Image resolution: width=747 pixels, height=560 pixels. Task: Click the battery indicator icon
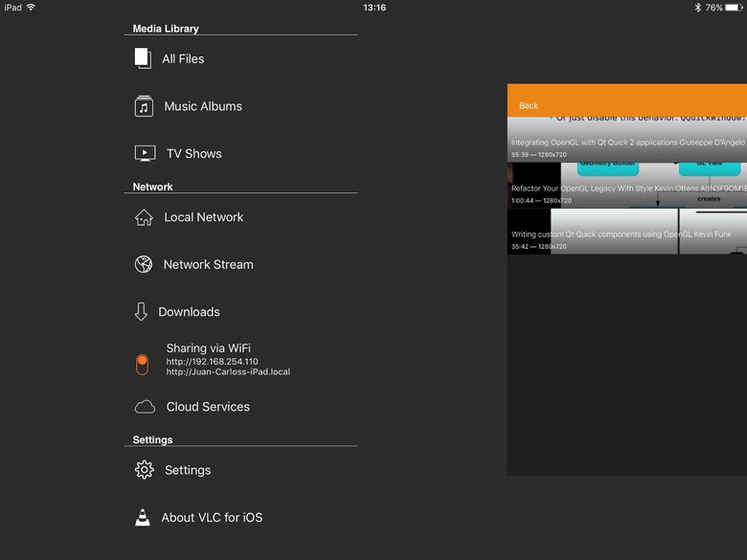pyautogui.click(x=735, y=7)
